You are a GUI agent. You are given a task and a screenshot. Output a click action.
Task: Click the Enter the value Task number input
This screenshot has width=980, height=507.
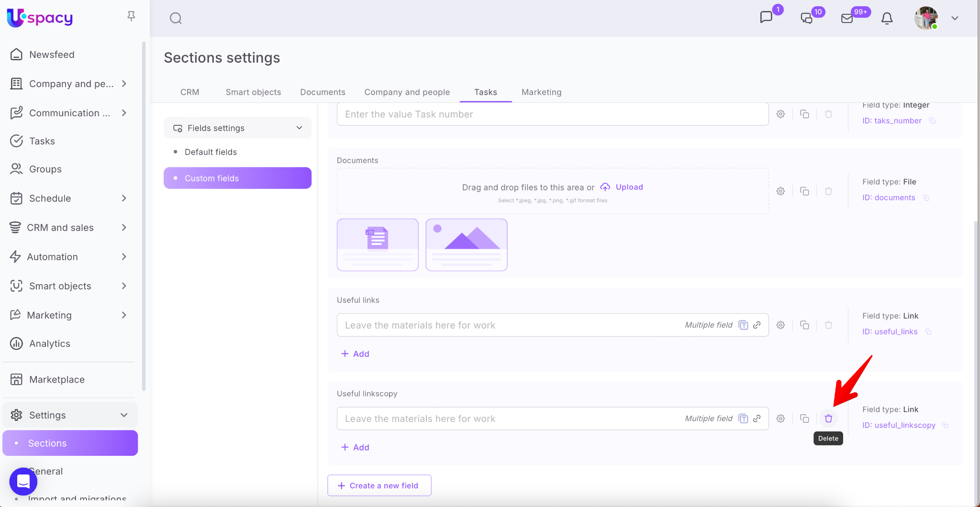coord(552,114)
